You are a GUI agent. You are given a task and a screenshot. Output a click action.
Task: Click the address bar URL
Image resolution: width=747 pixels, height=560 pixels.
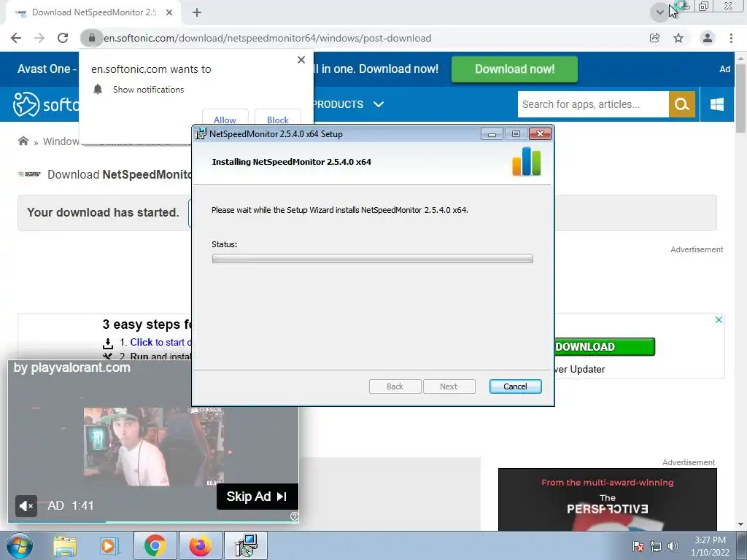(x=267, y=38)
